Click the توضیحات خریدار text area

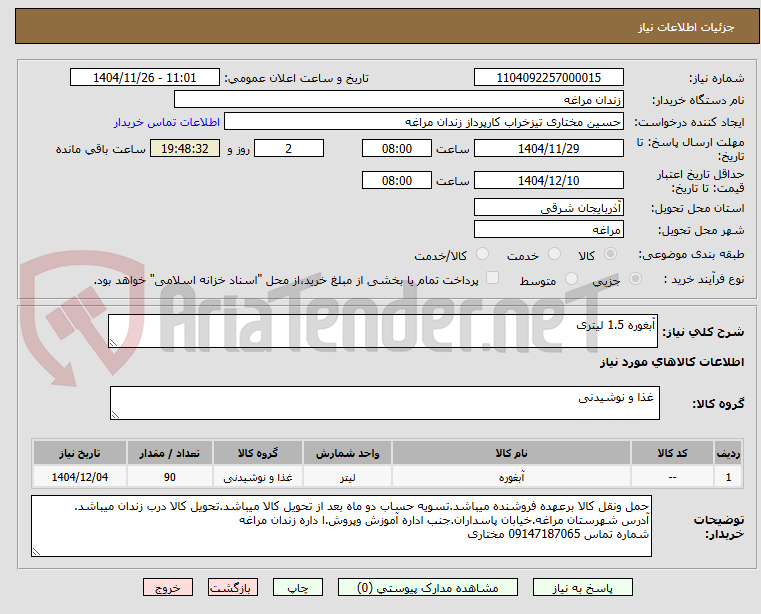(x=341, y=526)
